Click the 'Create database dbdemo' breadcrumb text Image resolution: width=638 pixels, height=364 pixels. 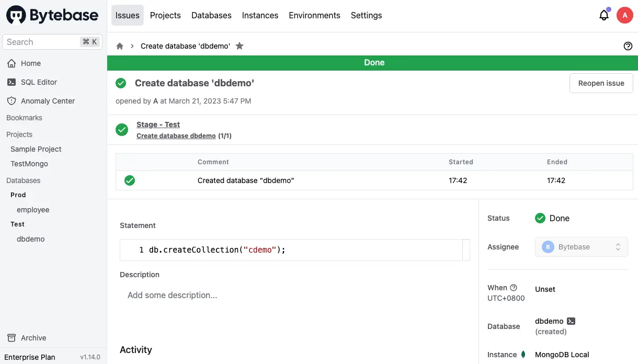186,46
